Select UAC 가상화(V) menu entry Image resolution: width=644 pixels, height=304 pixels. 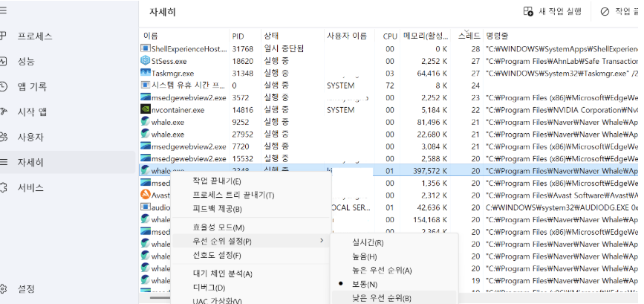[x=217, y=301]
